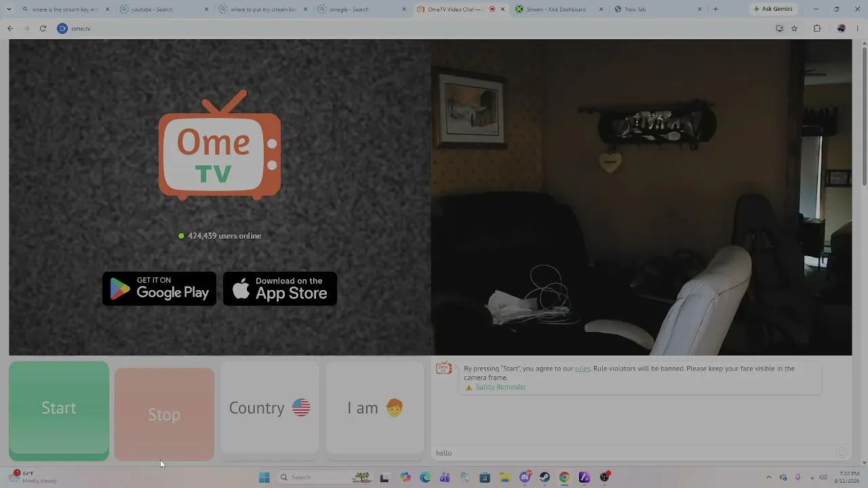Open the rules link in the chat notice
The width and height of the screenshot is (868, 488).
583,369
